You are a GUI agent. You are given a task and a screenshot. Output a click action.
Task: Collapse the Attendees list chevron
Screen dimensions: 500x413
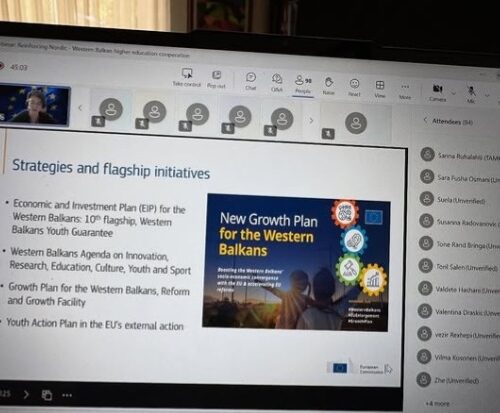tap(425, 120)
